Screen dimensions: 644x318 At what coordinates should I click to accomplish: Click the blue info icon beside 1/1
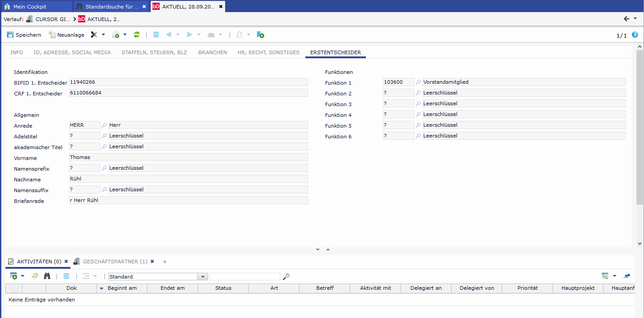635,34
